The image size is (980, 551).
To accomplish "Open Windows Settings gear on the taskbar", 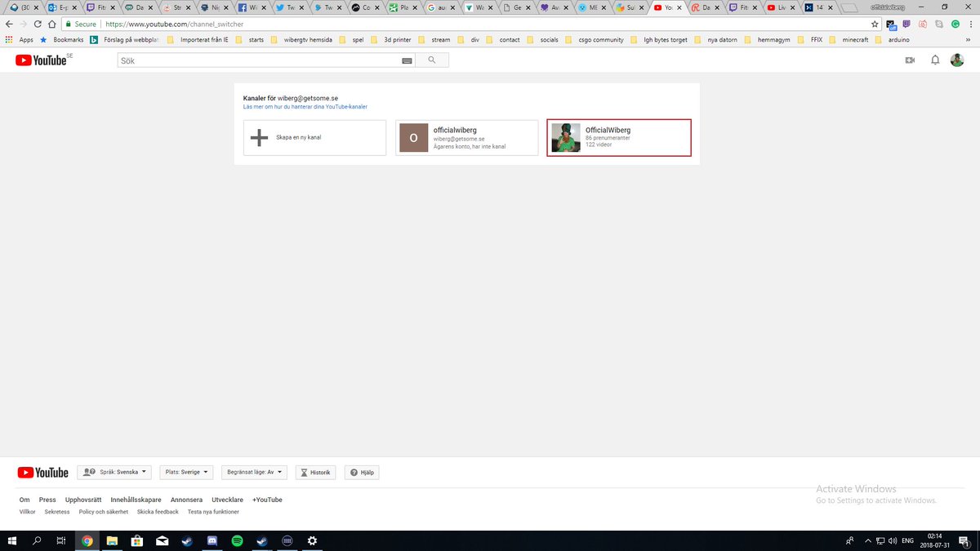I will pyautogui.click(x=312, y=540).
